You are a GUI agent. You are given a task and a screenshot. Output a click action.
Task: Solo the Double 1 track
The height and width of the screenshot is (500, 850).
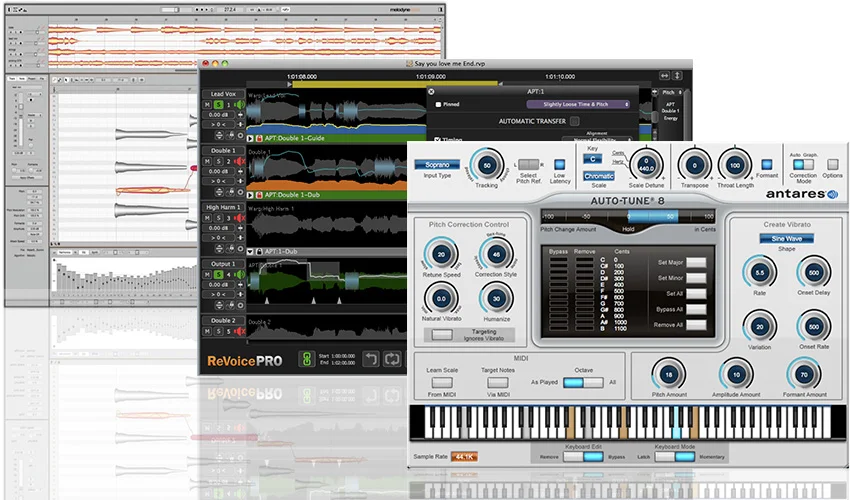point(218,162)
